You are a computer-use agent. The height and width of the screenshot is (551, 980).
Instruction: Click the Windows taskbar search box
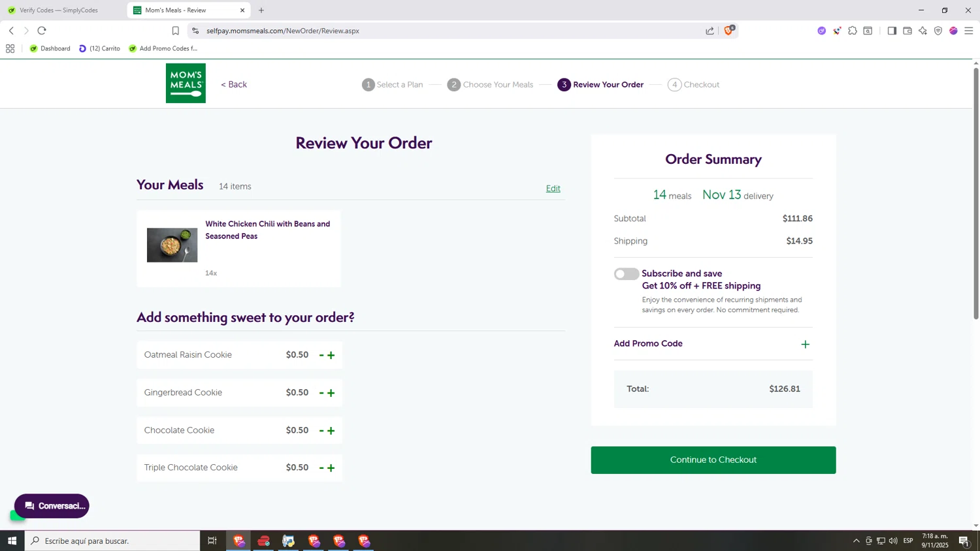112,541
